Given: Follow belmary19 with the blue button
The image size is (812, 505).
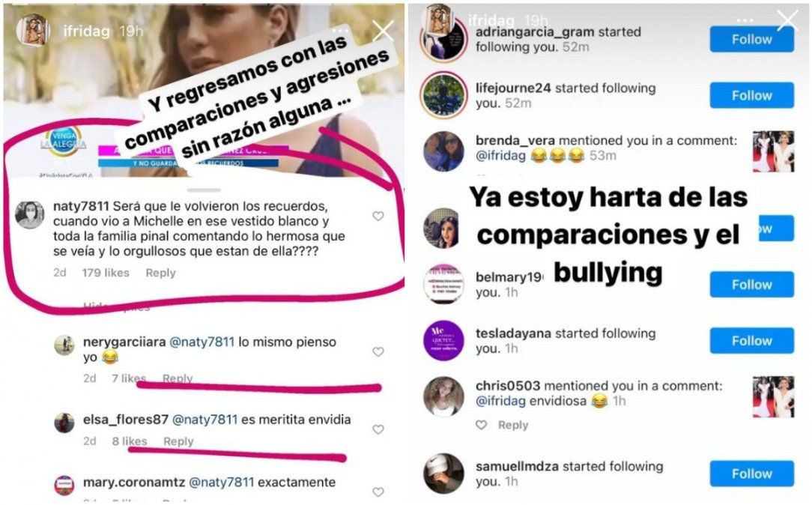Looking at the screenshot, I should pos(751,285).
